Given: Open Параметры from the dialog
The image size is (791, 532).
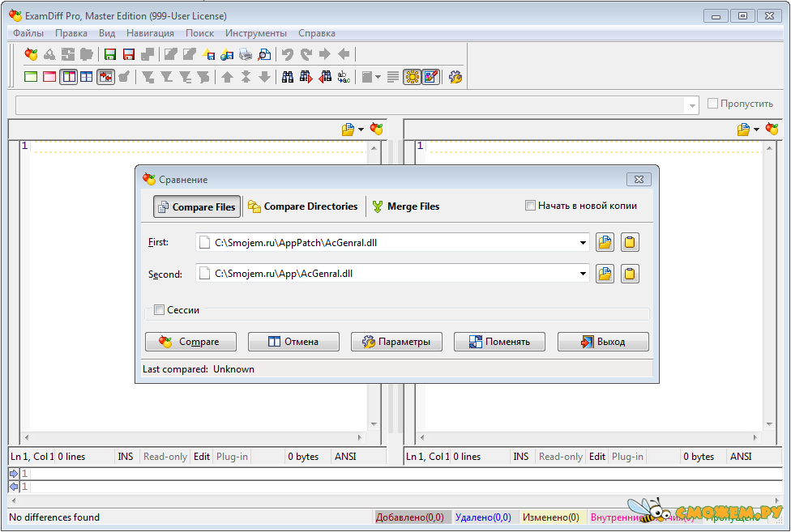Looking at the screenshot, I should click(x=396, y=342).
